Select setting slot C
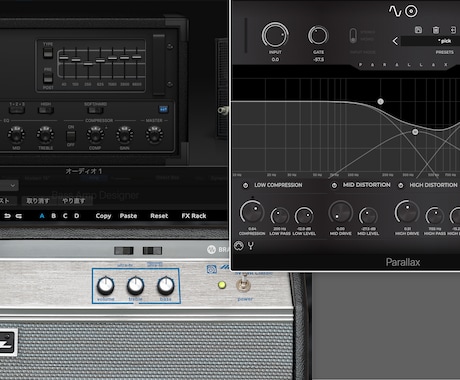 (65, 216)
